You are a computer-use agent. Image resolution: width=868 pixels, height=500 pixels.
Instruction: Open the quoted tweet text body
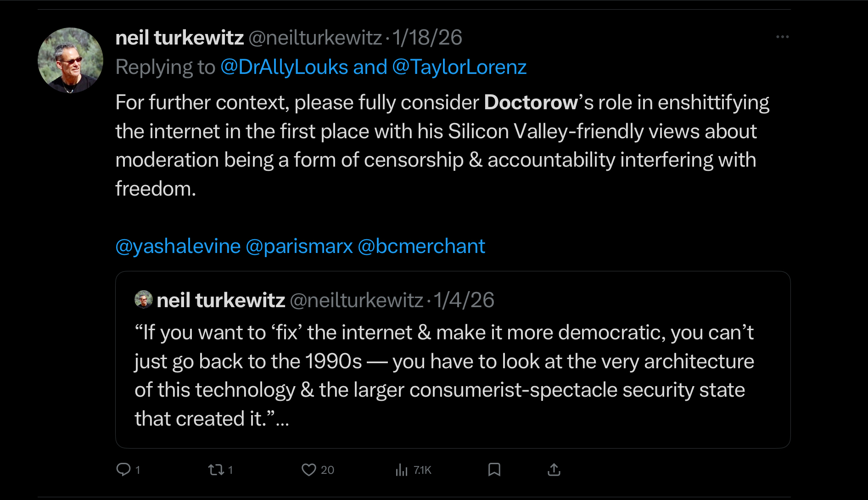pos(444,375)
